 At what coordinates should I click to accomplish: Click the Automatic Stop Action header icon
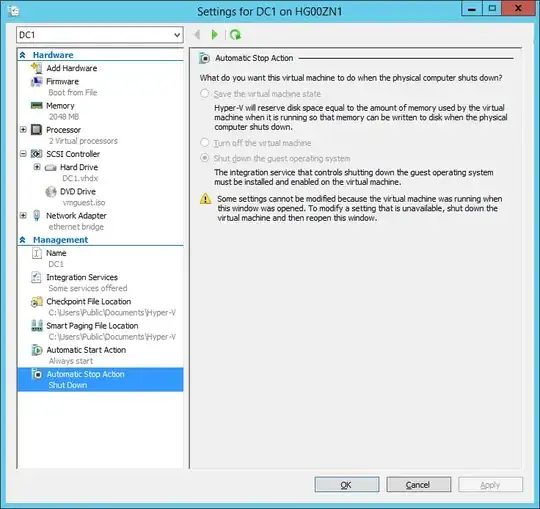click(205, 58)
